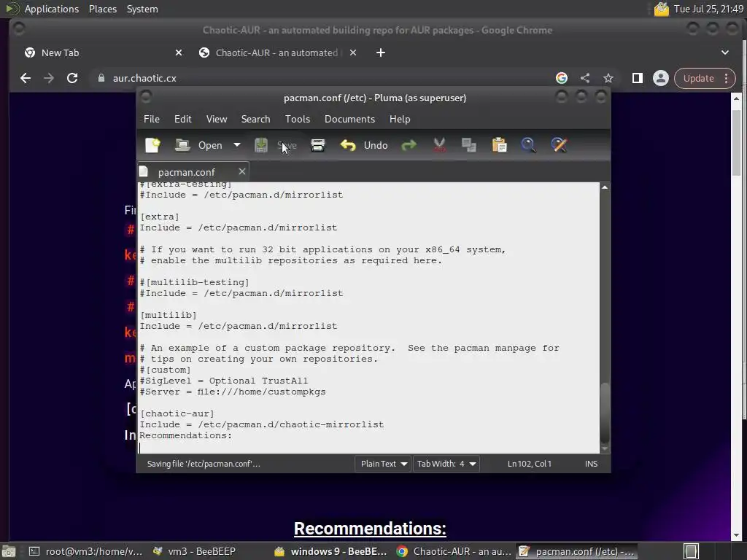Open Find and Replace icon

coord(560,145)
